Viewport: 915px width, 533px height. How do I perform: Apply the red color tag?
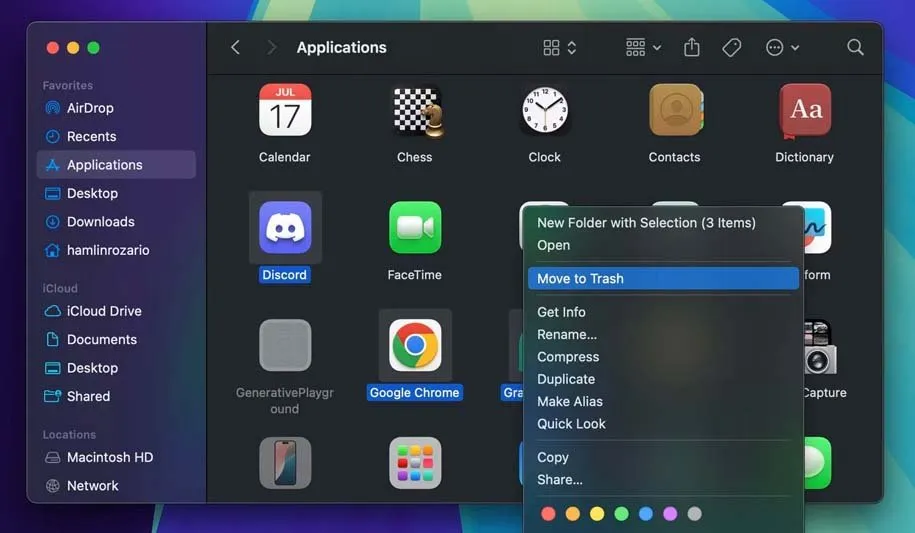pos(548,514)
